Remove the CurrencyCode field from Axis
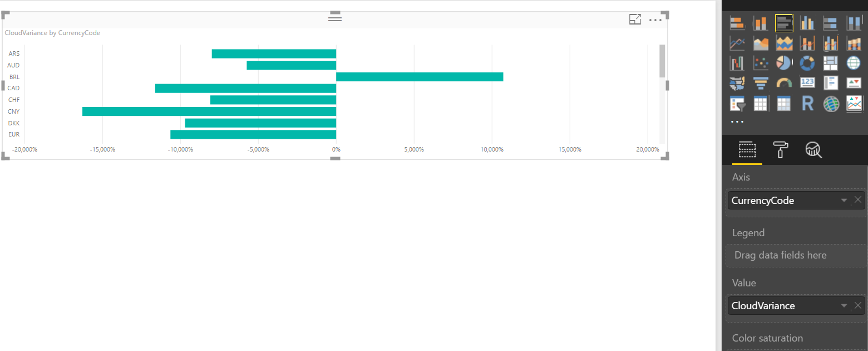Image resolution: width=868 pixels, height=351 pixels. click(858, 199)
